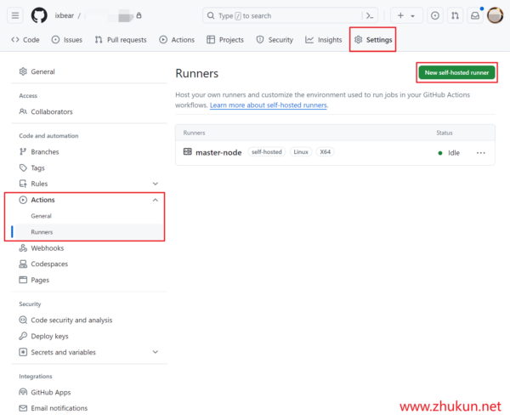
Task: Open the Settings tab
Action: point(373,40)
